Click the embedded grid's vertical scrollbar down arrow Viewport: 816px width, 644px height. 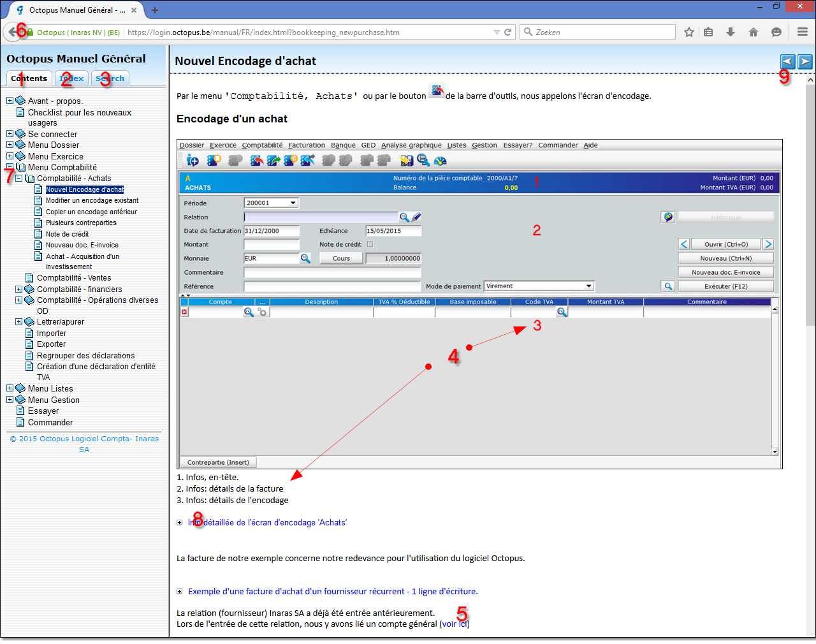click(x=775, y=451)
